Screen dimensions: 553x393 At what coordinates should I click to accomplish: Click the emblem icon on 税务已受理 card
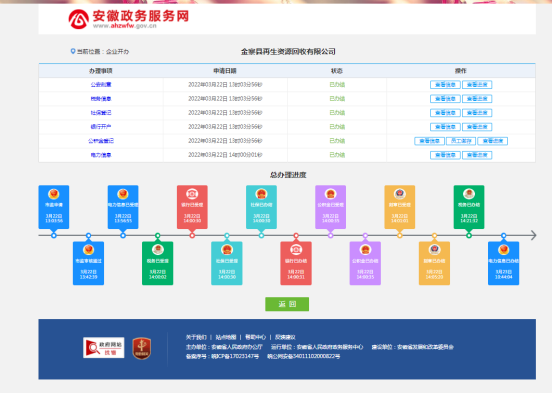click(158, 250)
